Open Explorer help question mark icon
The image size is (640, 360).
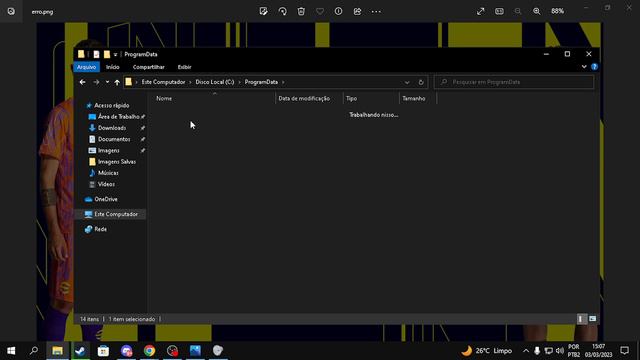coord(594,67)
